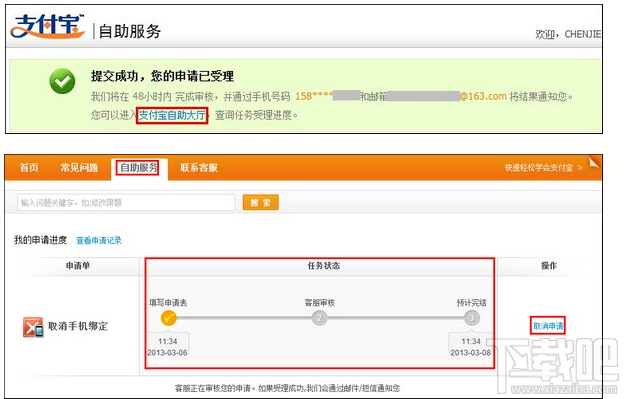Click the 2013-03-08 expected finish date label

coord(470,353)
